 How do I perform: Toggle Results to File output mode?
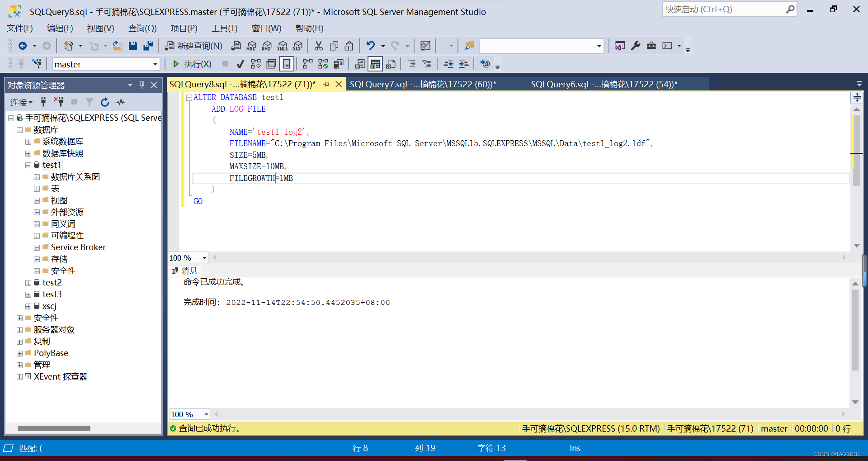point(391,64)
